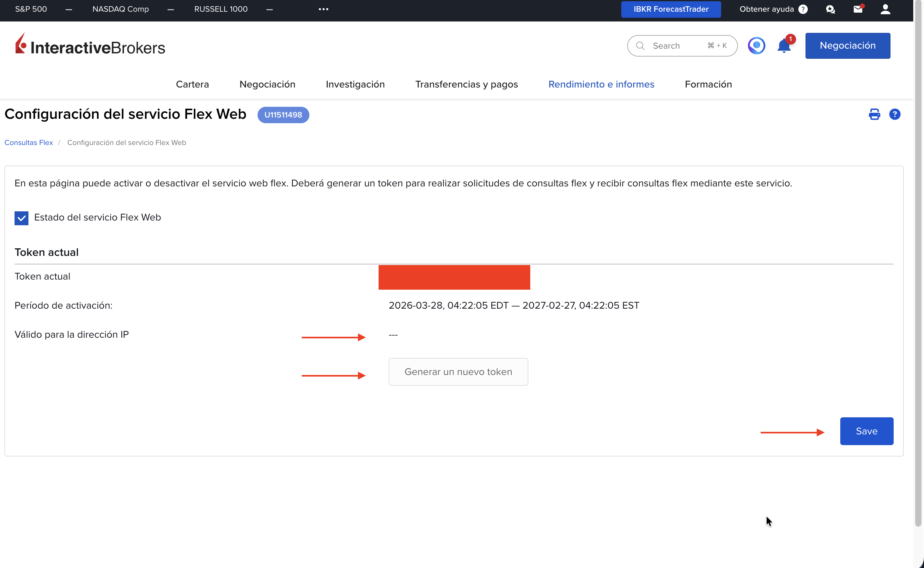
Task: Click the IBKR ForecastTrader button
Action: point(671,9)
